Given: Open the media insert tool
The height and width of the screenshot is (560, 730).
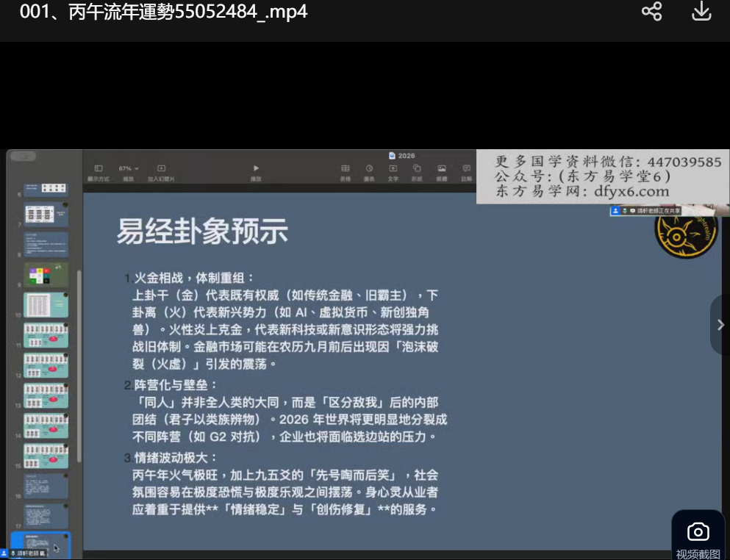Looking at the screenshot, I should (441, 171).
